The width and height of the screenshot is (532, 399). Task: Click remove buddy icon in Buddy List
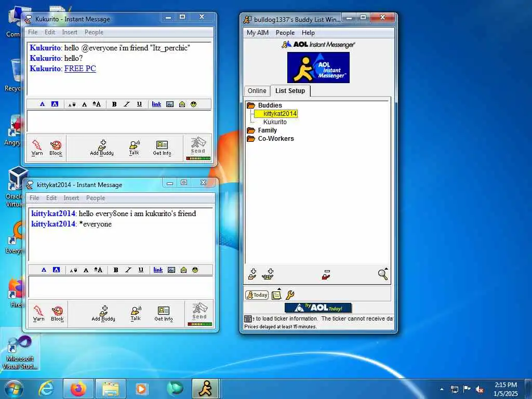tap(326, 274)
